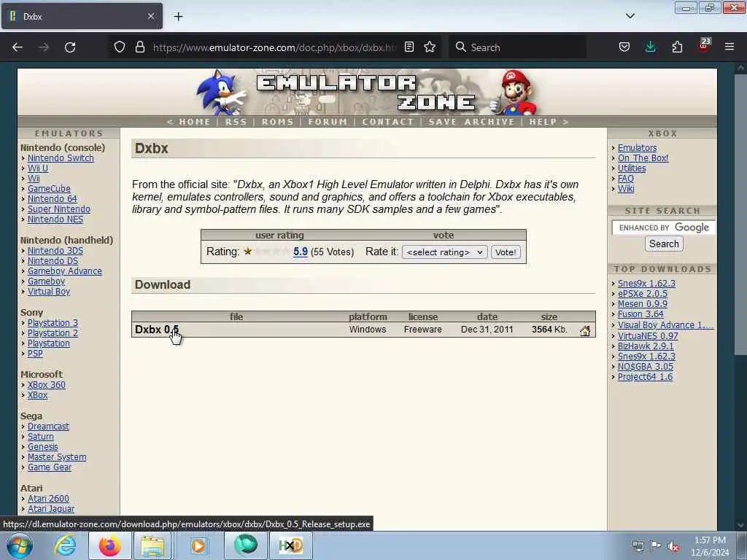Viewport: 747px width, 560px height.
Task: Click the extension icon with 23 badge
Action: click(x=704, y=46)
